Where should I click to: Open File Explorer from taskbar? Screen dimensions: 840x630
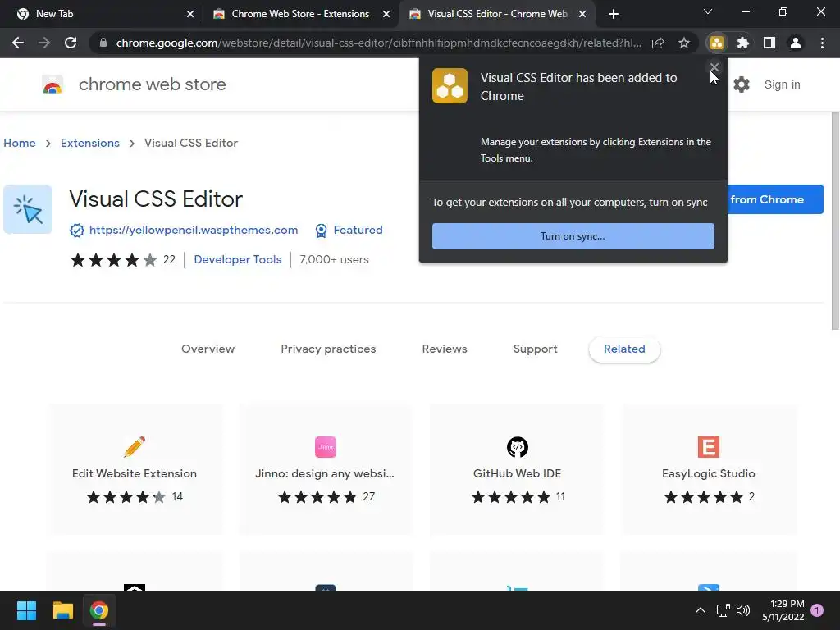click(x=62, y=610)
